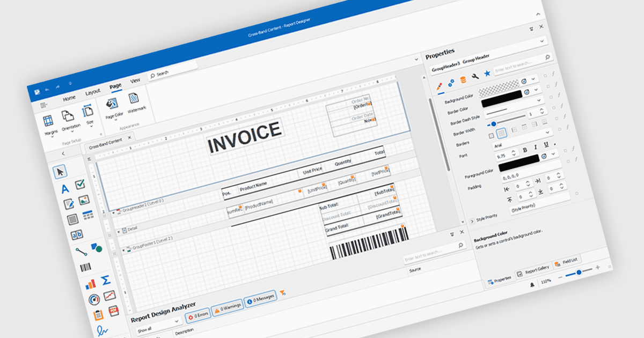Show Favorites star tab in Properties
Screen dimensions: 644x338
coord(487,74)
